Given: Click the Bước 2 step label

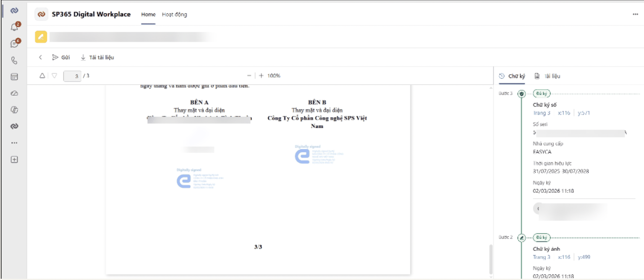Looking at the screenshot, I should tap(505, 237).
